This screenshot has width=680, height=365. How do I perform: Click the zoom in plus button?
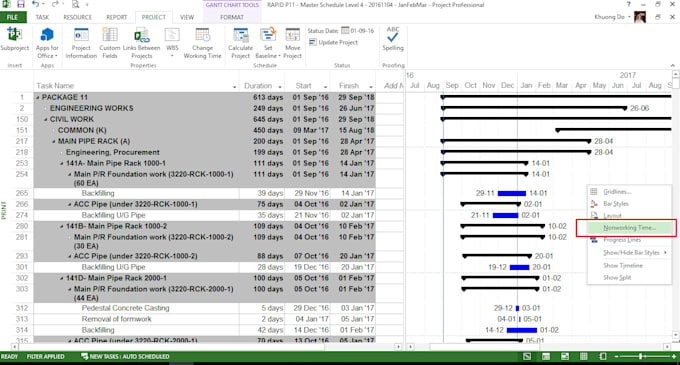point(674,356)
